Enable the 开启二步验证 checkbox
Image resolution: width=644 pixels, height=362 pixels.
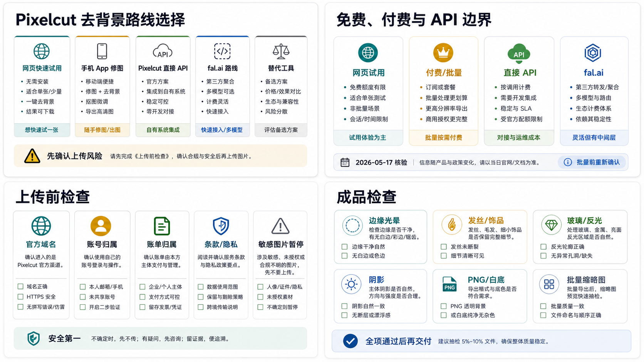click(x=83, y=307)
